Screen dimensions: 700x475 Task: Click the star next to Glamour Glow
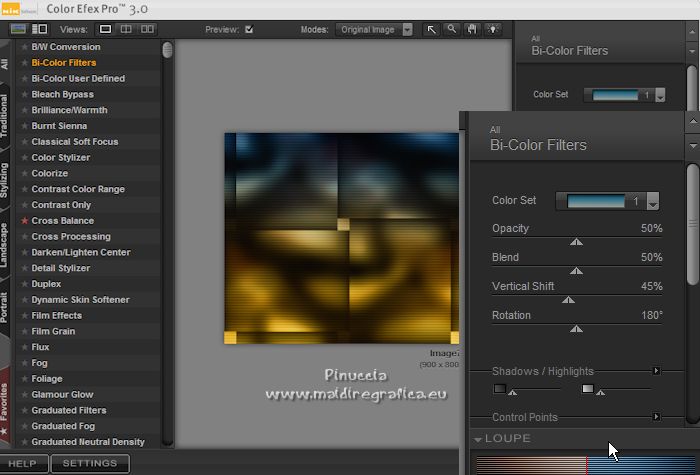click(x=25, y=395)
